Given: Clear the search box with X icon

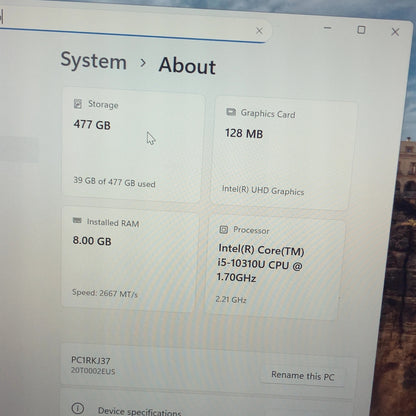Looking at the screenshot, I should point(259,31).
